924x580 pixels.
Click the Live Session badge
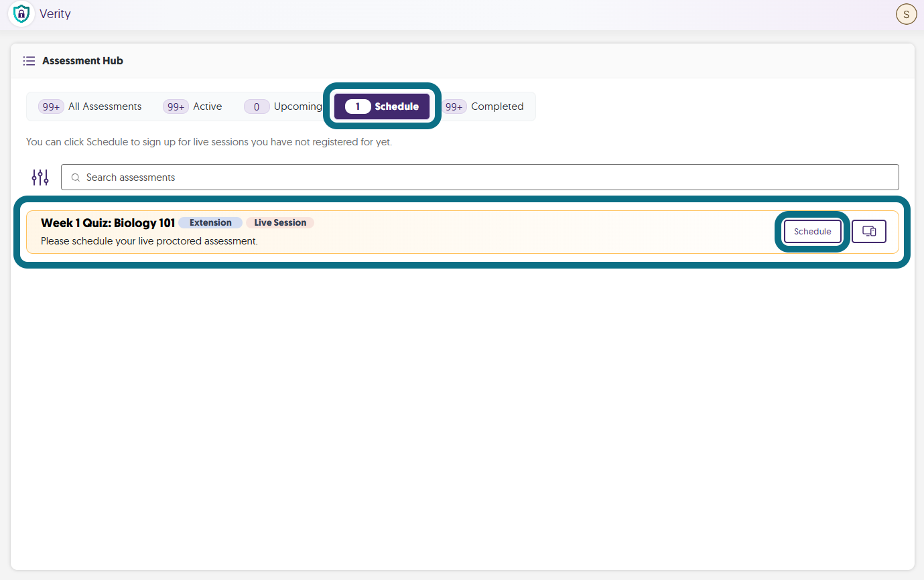coord(280,223)
